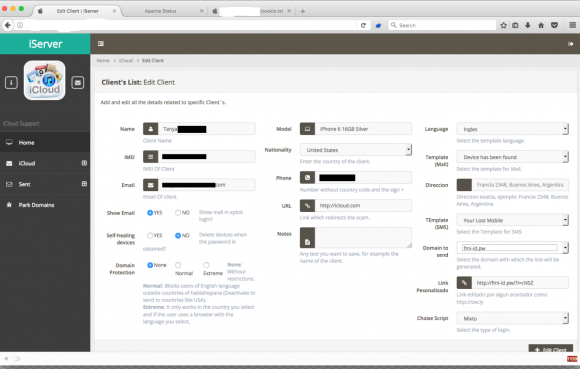Click the Direccion address input field

point(520,185)
